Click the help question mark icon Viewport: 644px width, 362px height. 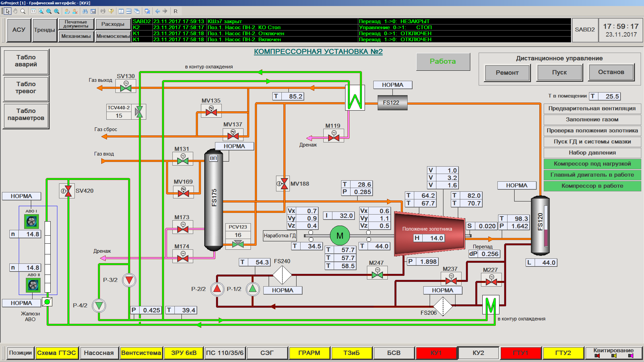[x=111, y=11]
